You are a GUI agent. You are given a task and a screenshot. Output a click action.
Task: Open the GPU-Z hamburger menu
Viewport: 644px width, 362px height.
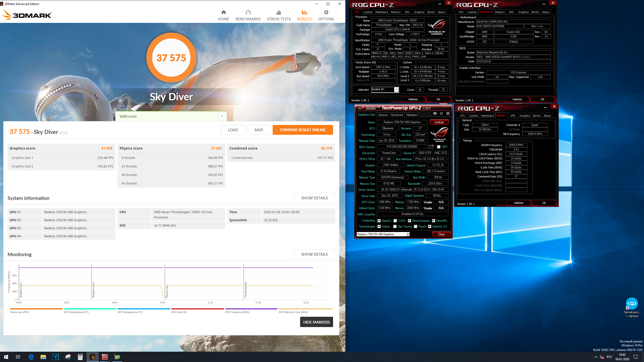point(448,114)
